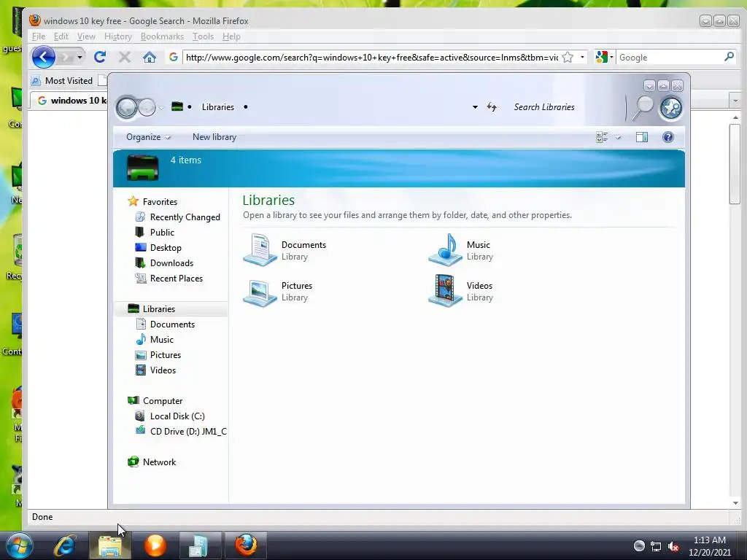This screenshot has width=747, height=560.
Task: Click the muted volume tray icon
Action: pyautogui.click(x=673, y=546)
